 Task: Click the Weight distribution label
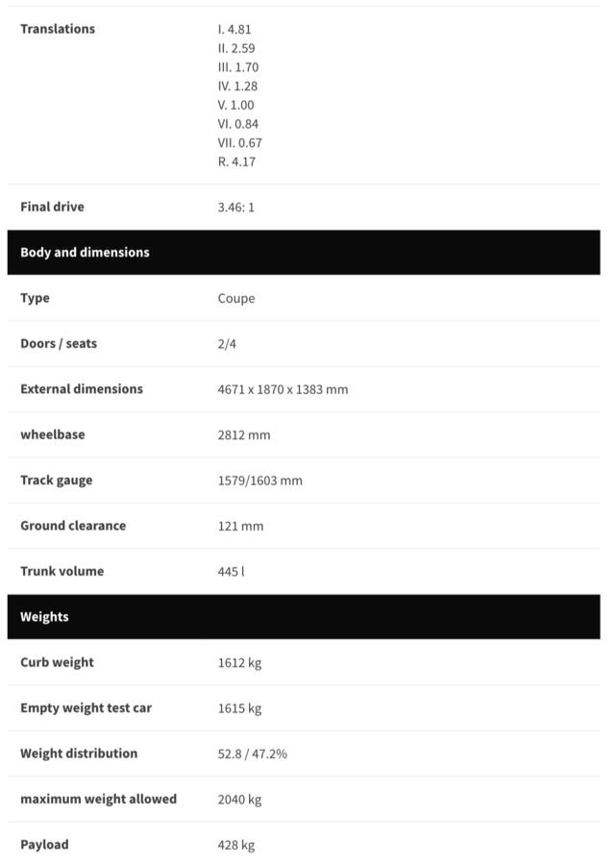79,754
